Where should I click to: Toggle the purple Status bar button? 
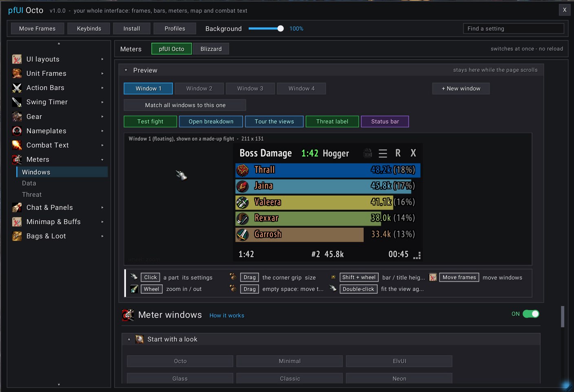click(x=385, y=121)
